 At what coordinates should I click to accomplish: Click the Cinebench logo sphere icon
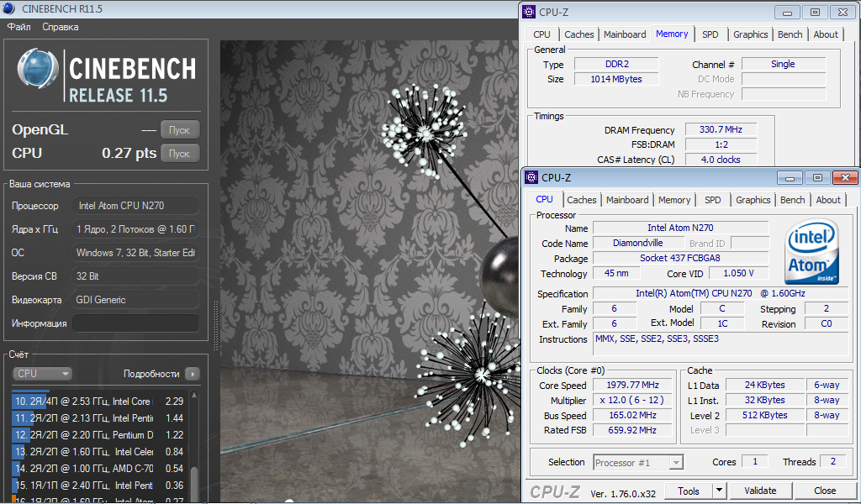click(38, 70)
